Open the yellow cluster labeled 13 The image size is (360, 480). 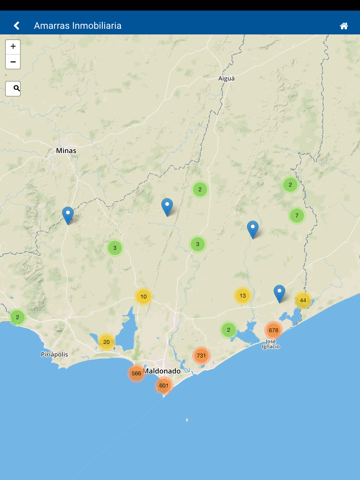(242, 295)
